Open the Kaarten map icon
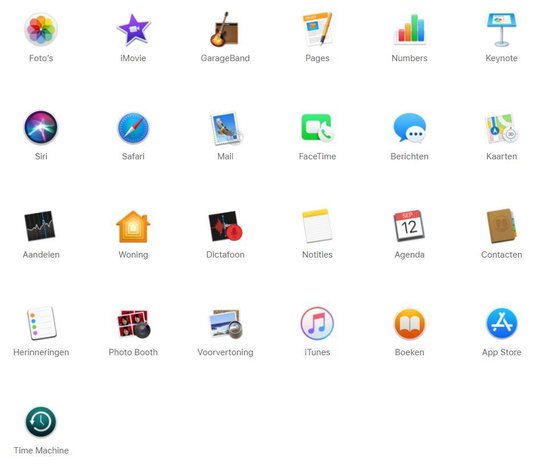Screen dimensions: 550x466 (502, 128)
